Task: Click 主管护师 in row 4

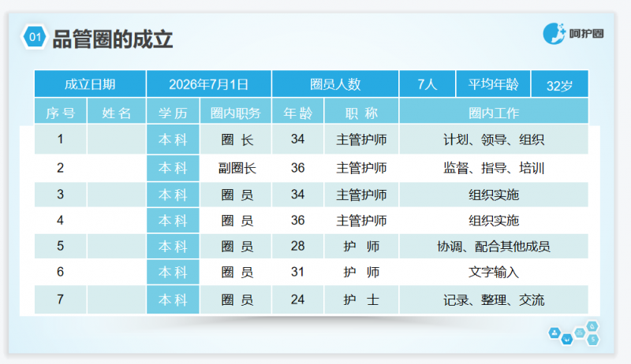Action: click(x=361, y=220)
